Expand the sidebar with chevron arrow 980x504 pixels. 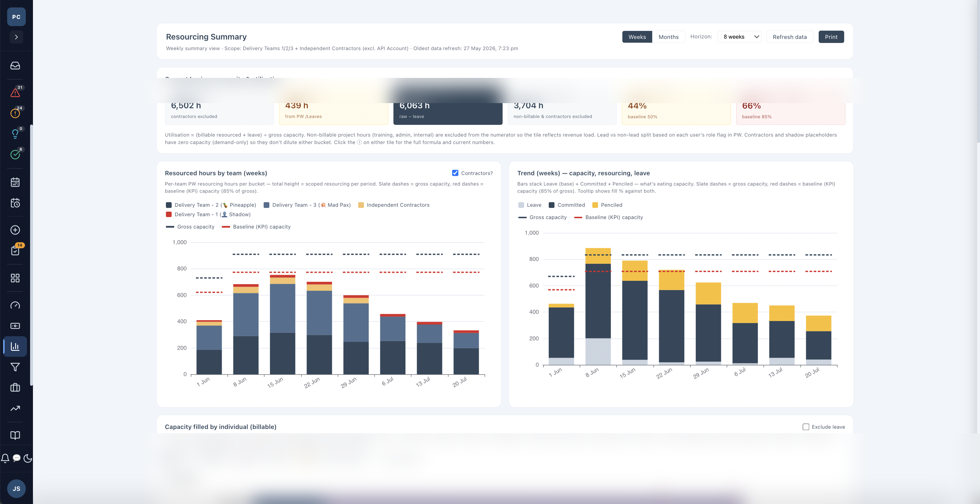pyautogui.click(x=16, y=37)
